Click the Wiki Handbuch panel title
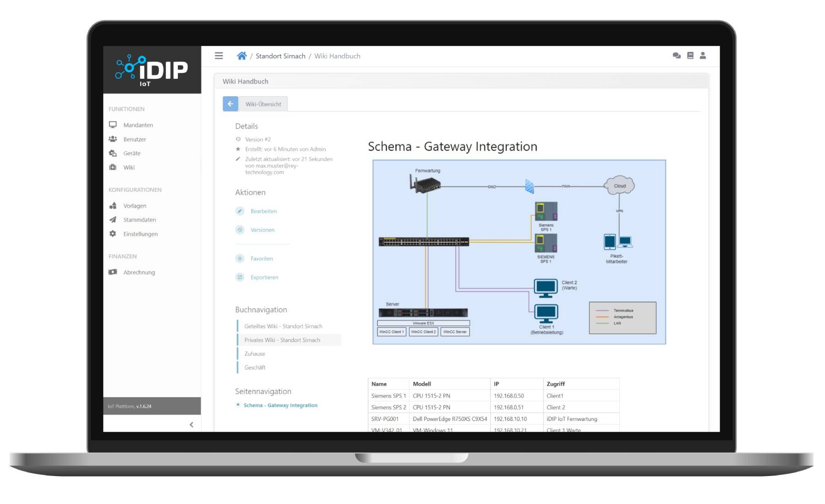 point(245,81)
